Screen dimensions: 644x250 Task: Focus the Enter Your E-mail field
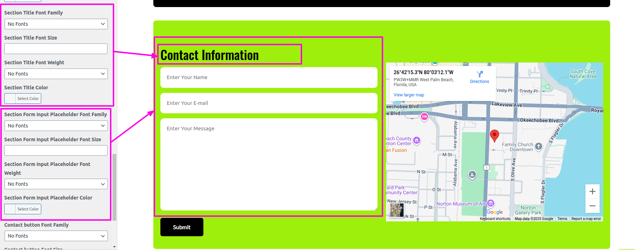(x=269, y=103)
